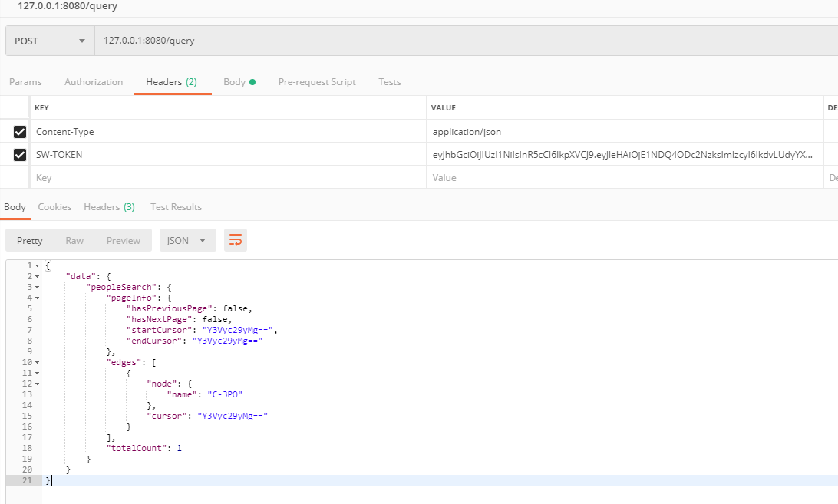Screen dimensions: 838x504
Task: Open the Pre-request Script tab
Action: point(317,82)
